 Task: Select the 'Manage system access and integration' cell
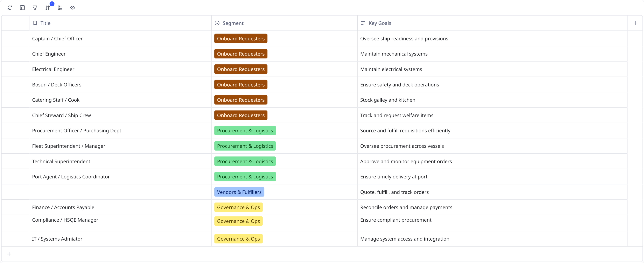pos(405,239)
